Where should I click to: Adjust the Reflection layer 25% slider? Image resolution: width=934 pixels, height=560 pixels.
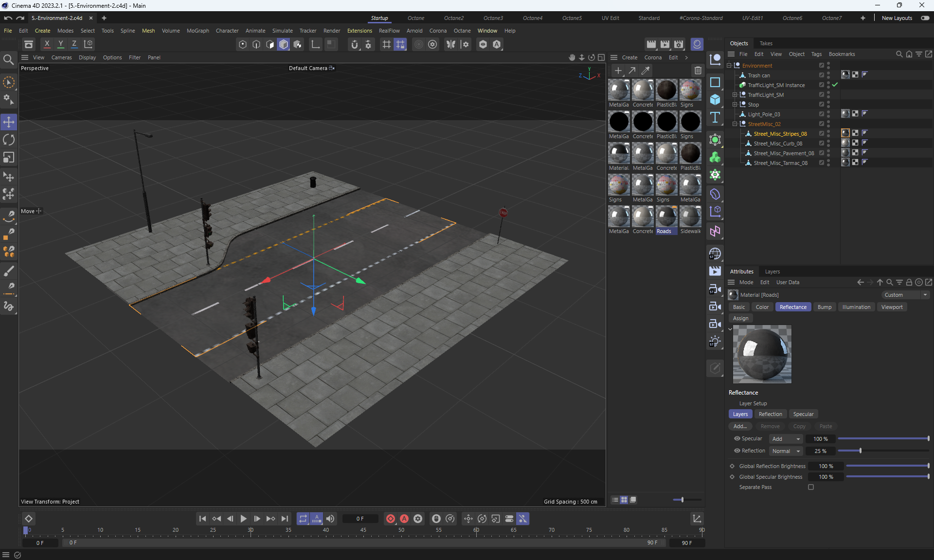[860, 451]
